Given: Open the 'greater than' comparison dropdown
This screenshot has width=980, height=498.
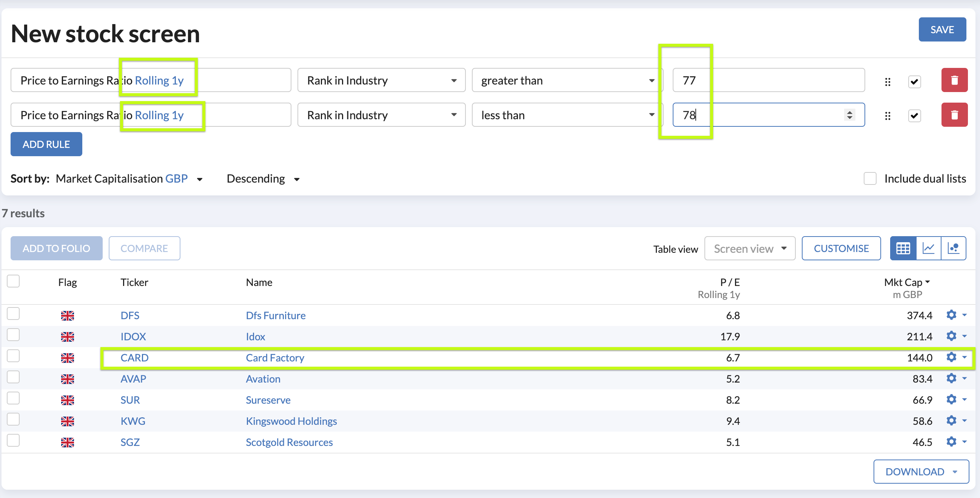Looking at the screenshot, I should (x=567, y=80).
